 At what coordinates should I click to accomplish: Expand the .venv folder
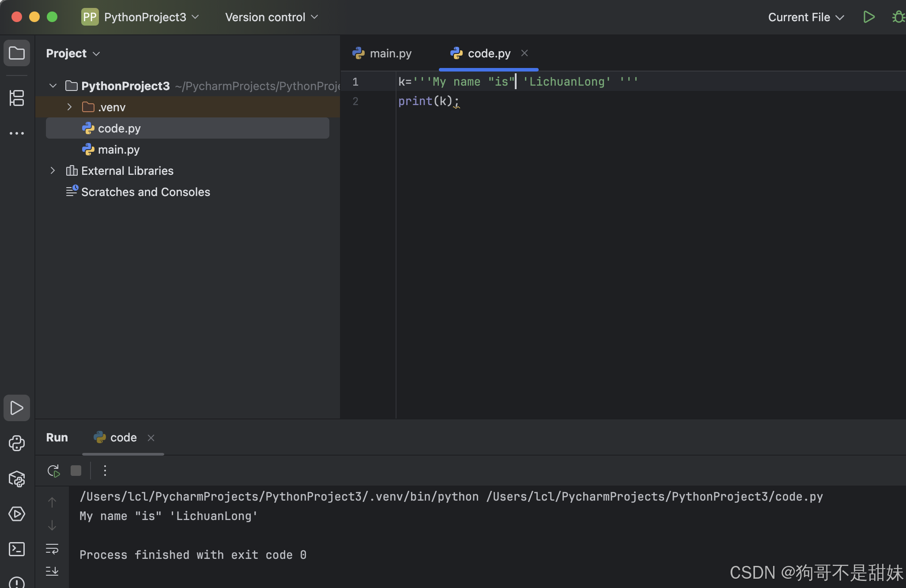tap(69, 107)
